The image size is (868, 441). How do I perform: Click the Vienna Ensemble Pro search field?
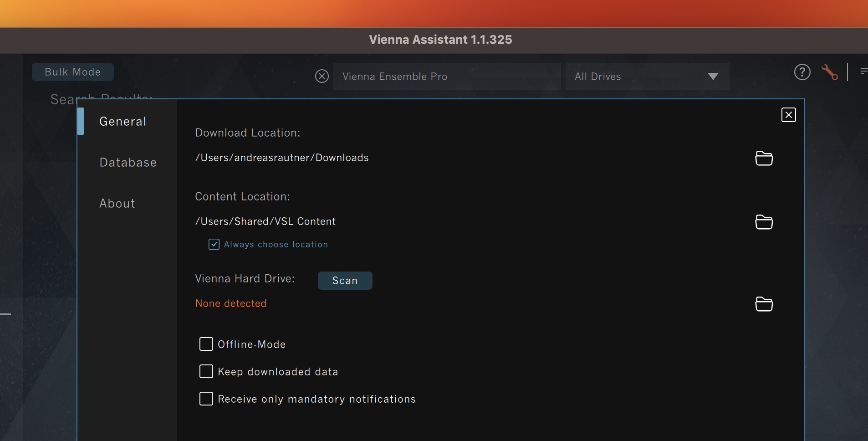[447, 77]
